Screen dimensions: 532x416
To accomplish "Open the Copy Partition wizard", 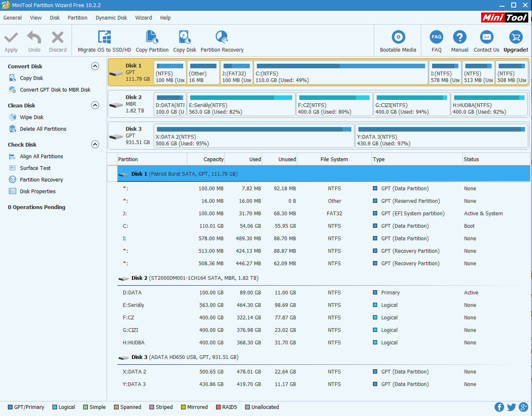I will tap(152, 37).
